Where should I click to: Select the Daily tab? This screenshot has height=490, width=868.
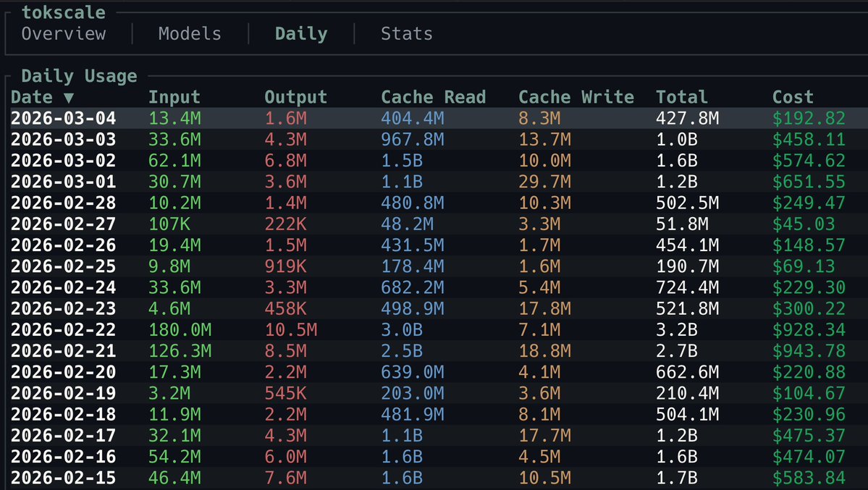301,34
